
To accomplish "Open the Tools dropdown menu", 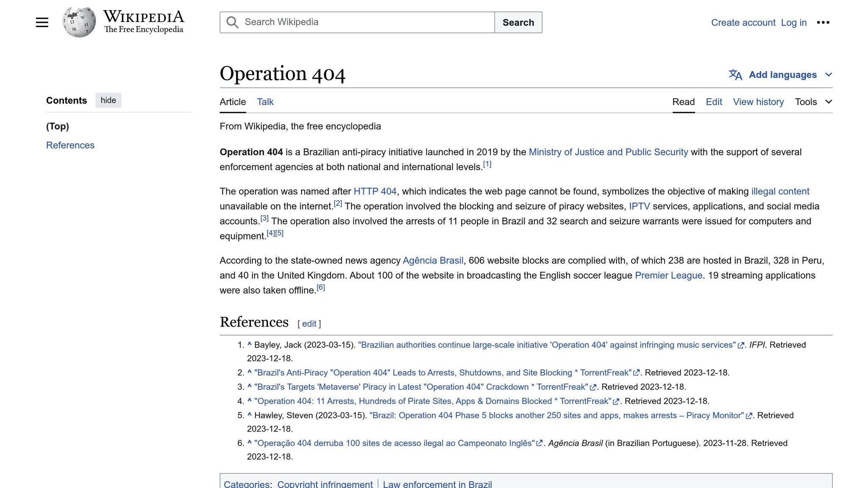I will (813, 102).
